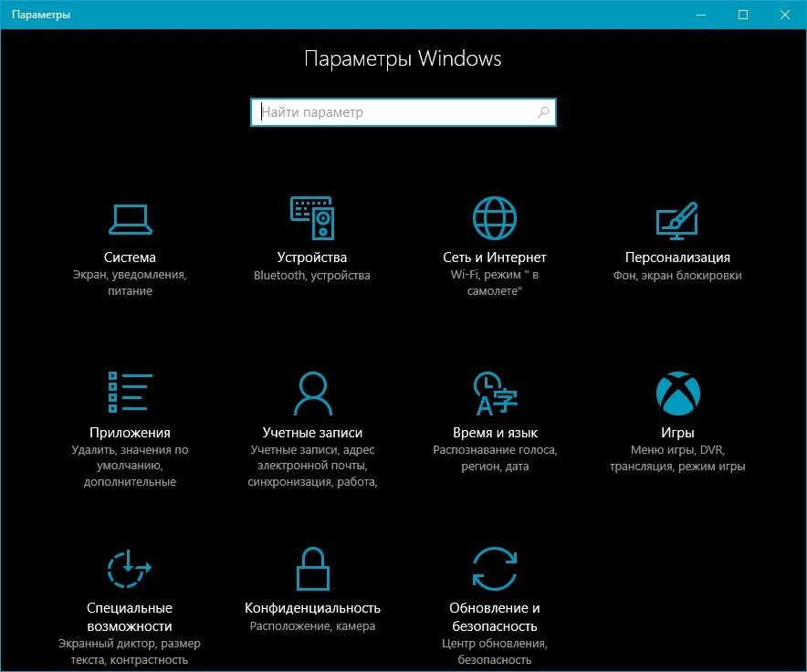Click the Время и язык heading
The height and width of the screenshot is (672, 807).
(495, 433)
